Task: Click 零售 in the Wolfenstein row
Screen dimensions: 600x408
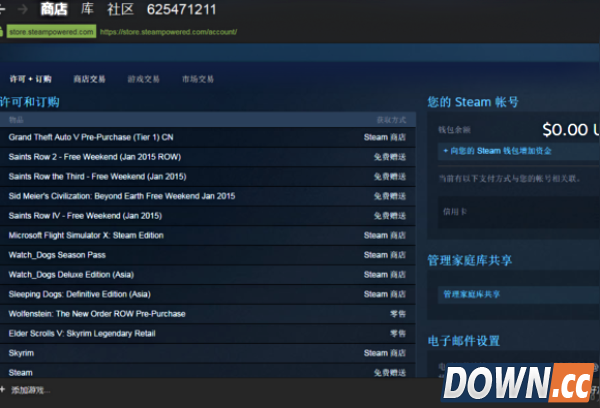Action: [398, 314]
